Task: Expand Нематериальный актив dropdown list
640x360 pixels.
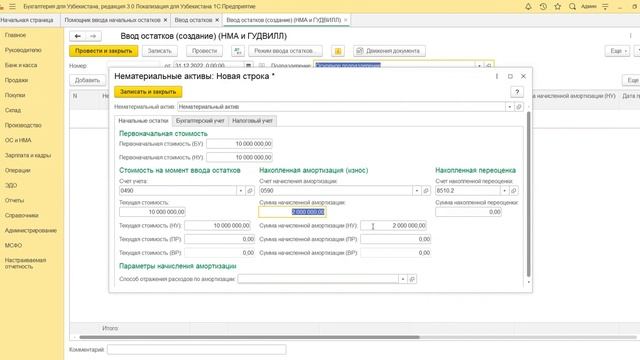Action: [x=509, y=107]
